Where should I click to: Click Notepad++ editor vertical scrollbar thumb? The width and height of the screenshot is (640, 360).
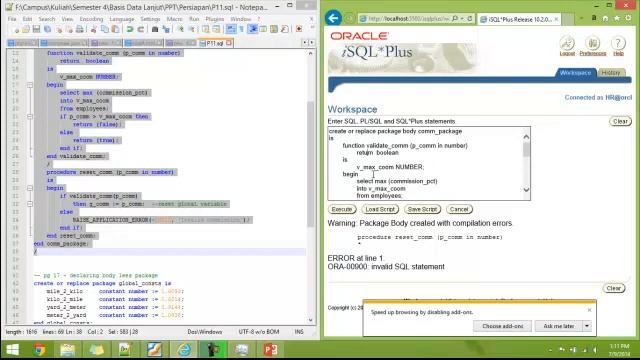311,163
